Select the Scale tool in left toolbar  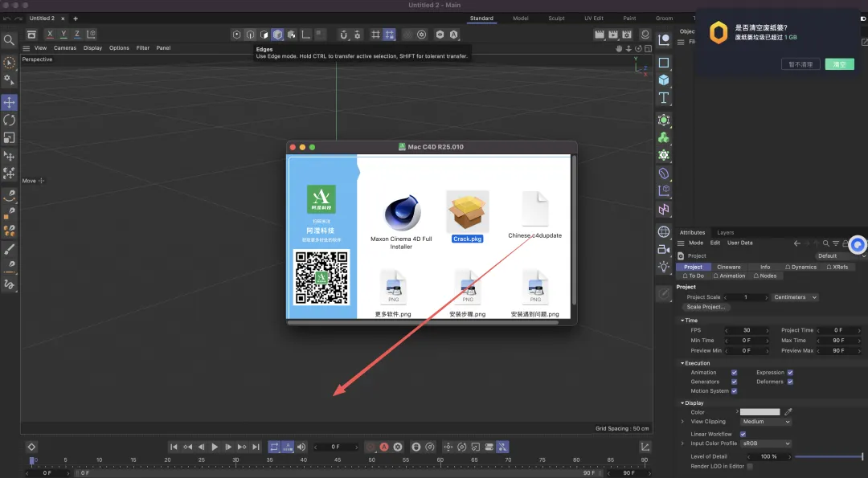10,137
